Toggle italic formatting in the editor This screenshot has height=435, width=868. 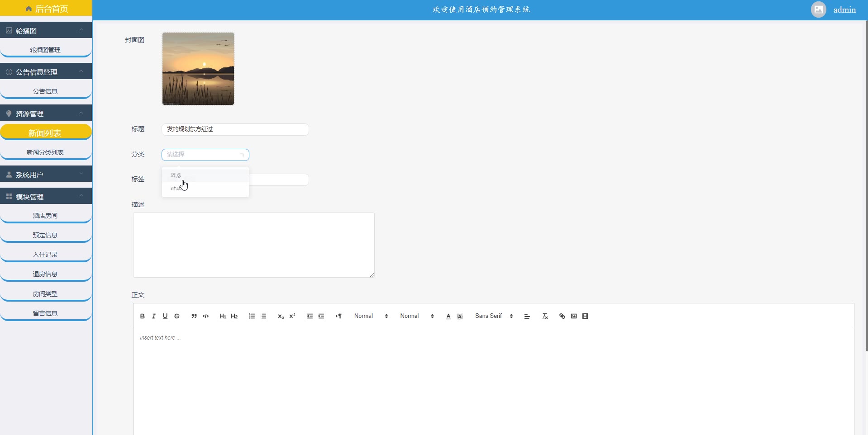[154, 316]
